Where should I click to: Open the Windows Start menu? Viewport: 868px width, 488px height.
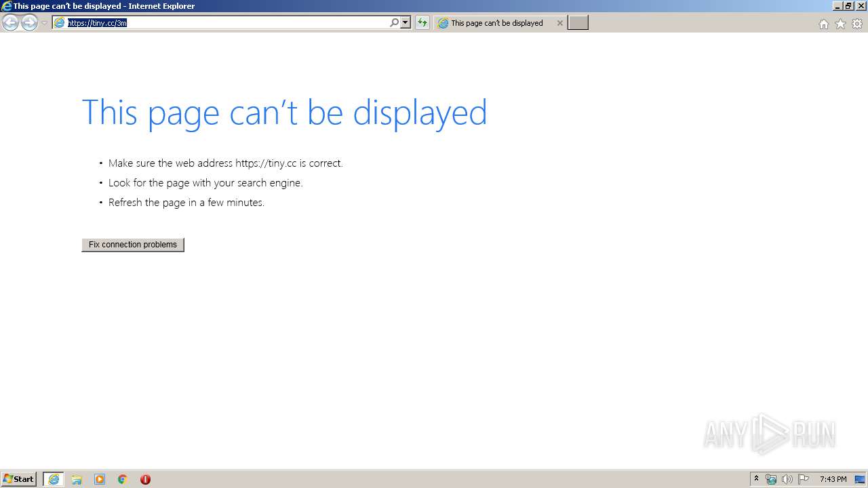click(x=19, y=479)
